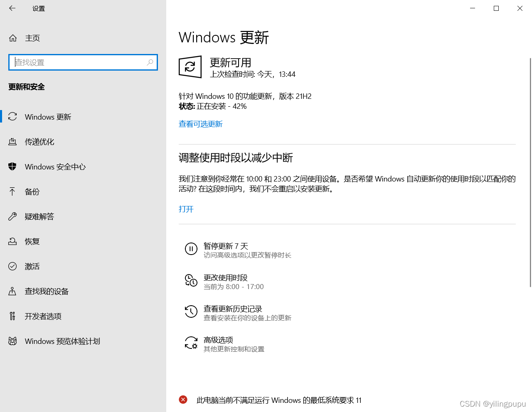Click the 查看可选更新 link

click(201, 124)
